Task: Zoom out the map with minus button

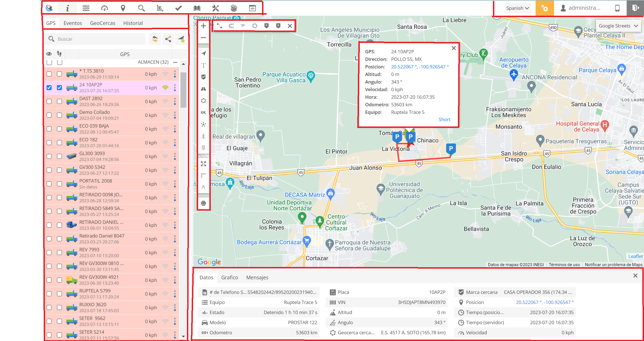Action: tap(203, 38)
